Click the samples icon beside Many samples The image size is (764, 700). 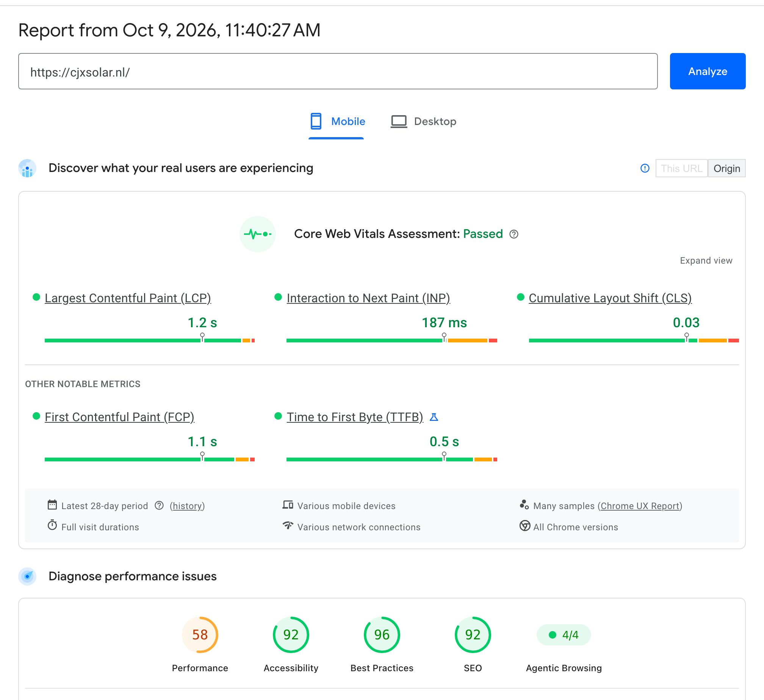point(524,504)
